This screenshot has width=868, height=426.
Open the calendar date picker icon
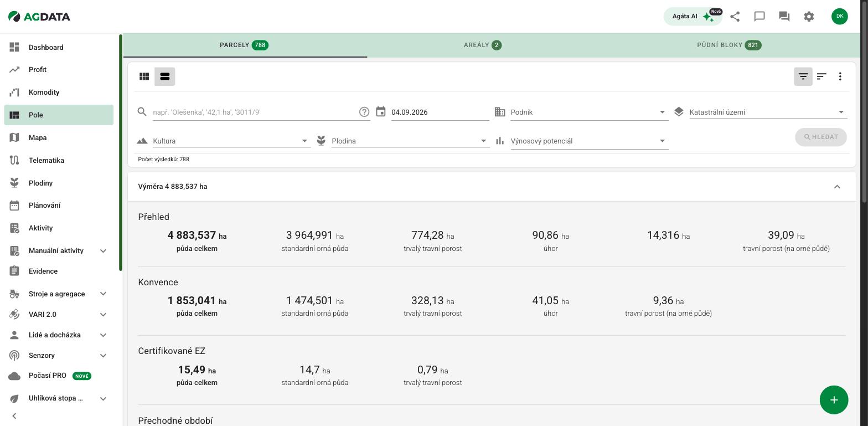381,112
